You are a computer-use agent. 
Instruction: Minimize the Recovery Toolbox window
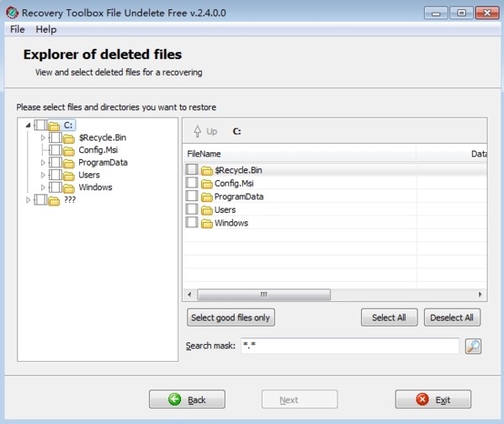coord(436,13)
